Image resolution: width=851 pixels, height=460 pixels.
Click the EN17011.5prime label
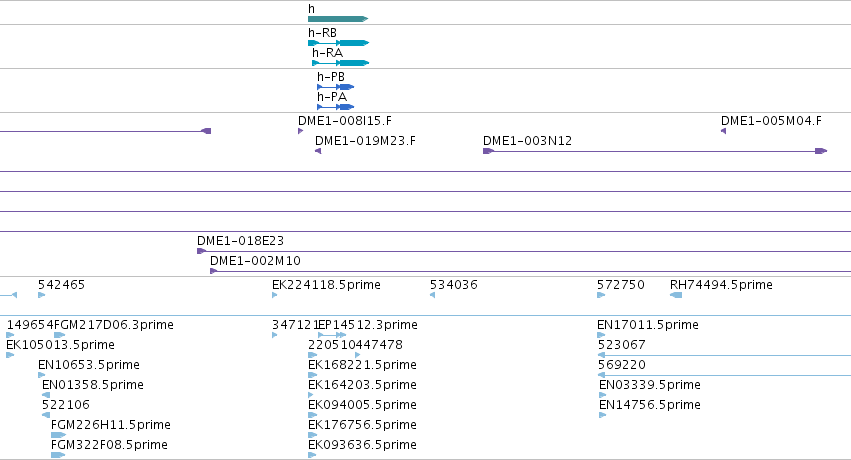pos(648,324)
